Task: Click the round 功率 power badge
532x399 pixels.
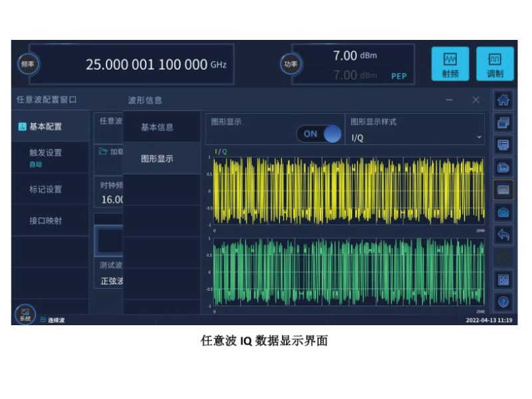Action: (291, 64)
